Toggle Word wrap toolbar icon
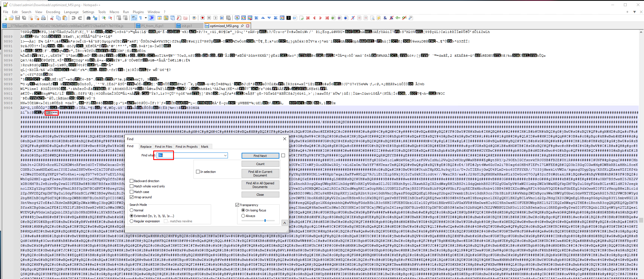Image resolution: width=644 pixels, height=279 pixels. coord(134,18)
